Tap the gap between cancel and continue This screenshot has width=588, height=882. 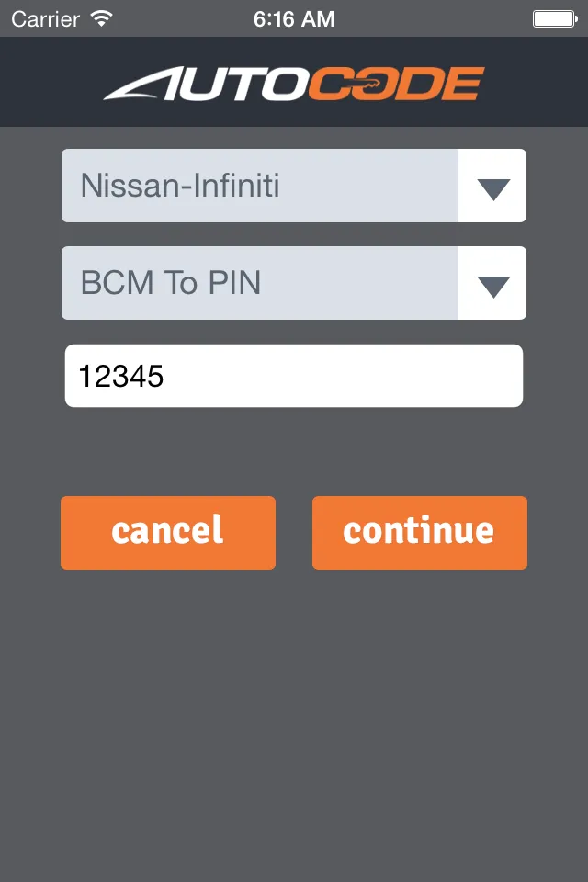(294, 533)
